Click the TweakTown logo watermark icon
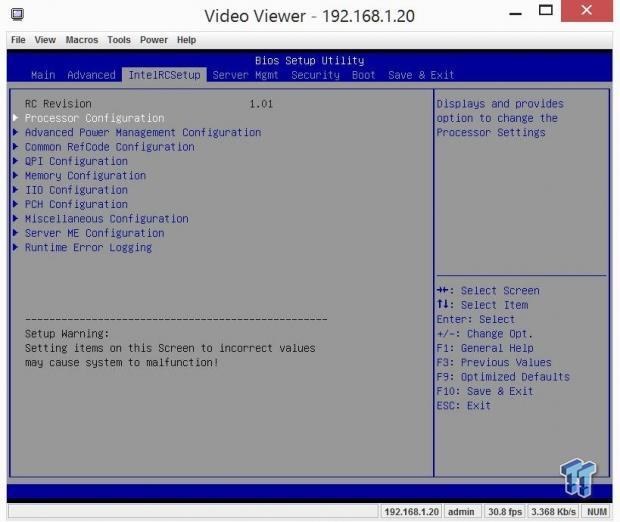 click(x=578, y=477)
